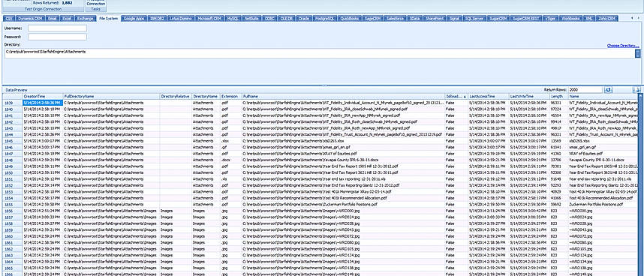
Task: Open the Exchange tab
Action: click(86, 19)
